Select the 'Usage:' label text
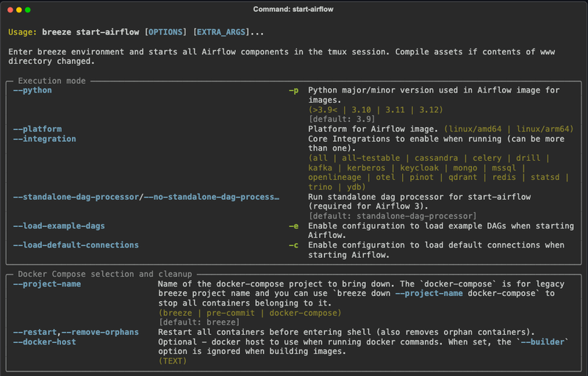This screenshot has height=376, width=588. [x=23, y=32]
